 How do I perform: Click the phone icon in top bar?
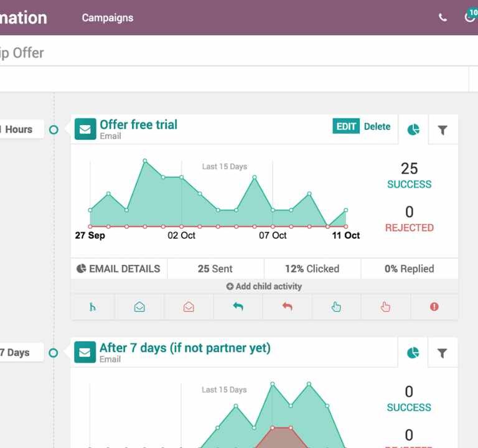tap(443, 17)
